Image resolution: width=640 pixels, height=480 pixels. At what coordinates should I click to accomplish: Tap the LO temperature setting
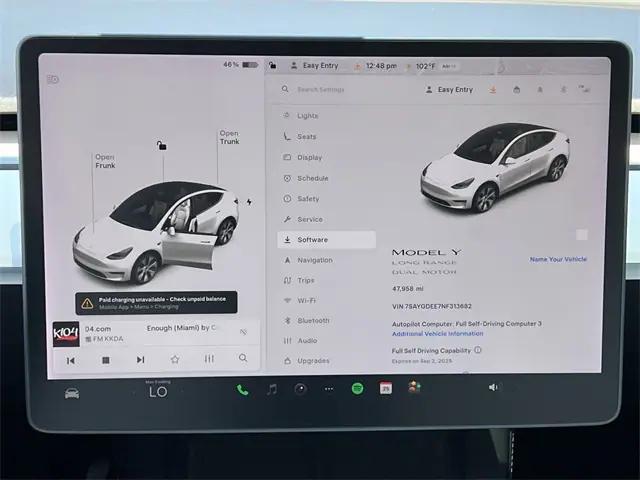tap(158, 392)
